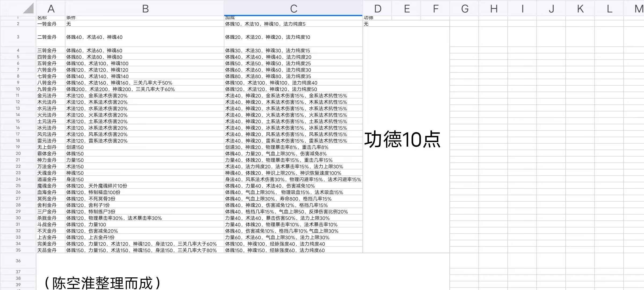644x290 pixels.
Task: Click cell '体魄120，舍利子1份'
Action: click(145, 205)
